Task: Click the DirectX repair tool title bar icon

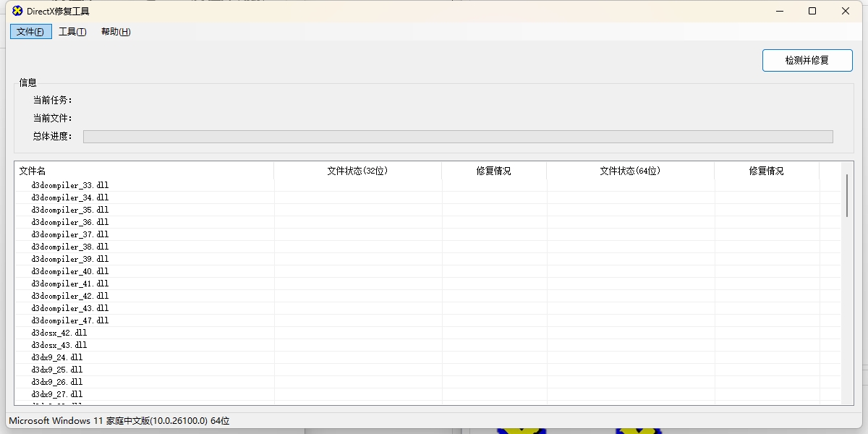Action: click(x=16, y=11)
